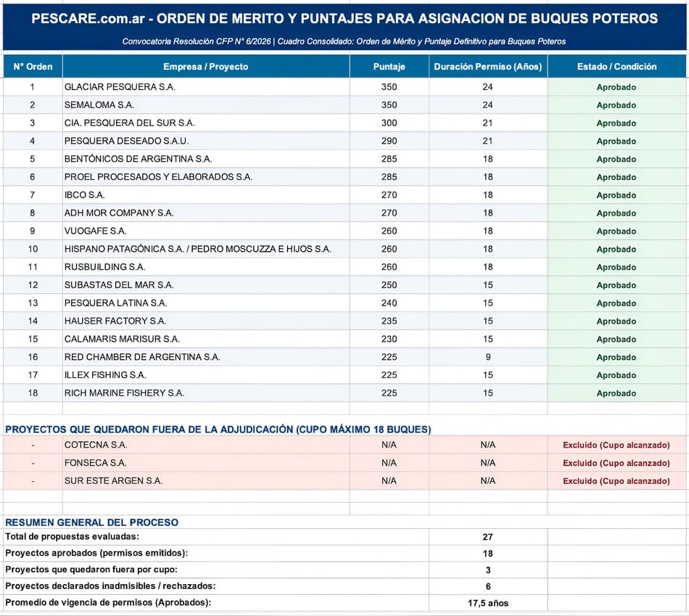Click the 'PROYECTOS QUE QUEDARON FUERA DE LA ADJUDICACIÓN' heading
Screen dimensions: 689x616
pyautogui.click(x=218, y=430)
